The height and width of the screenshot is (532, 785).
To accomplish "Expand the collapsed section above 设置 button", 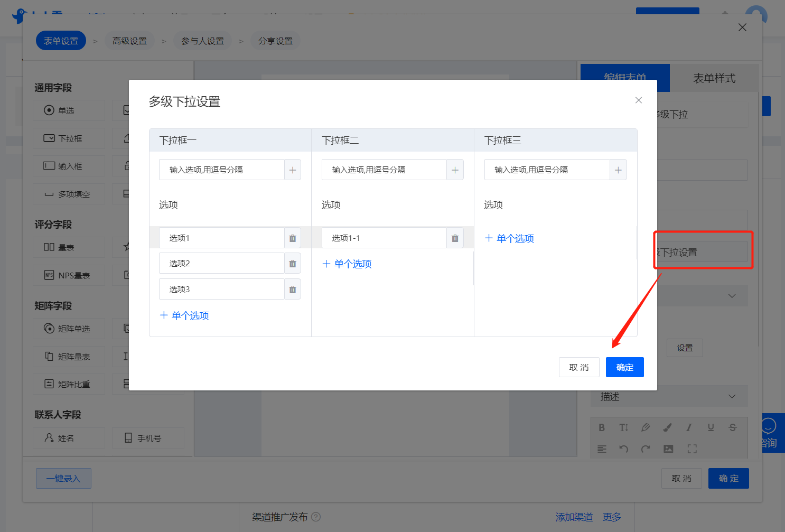I will (x=732, y=296).
